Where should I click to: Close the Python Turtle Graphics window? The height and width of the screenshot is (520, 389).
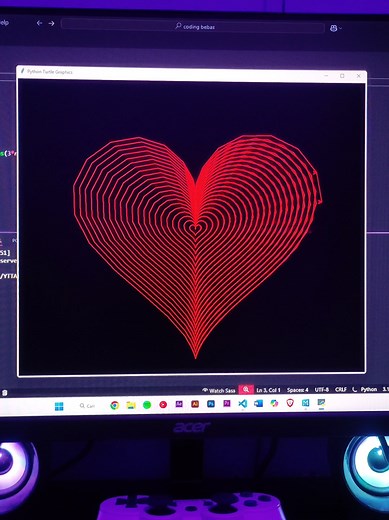click(x=359, y=76)
